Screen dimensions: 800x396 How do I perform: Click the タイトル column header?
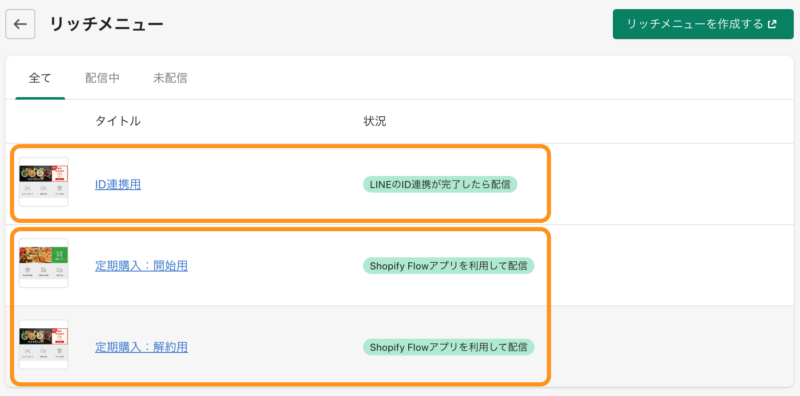[x=118, y=121]
